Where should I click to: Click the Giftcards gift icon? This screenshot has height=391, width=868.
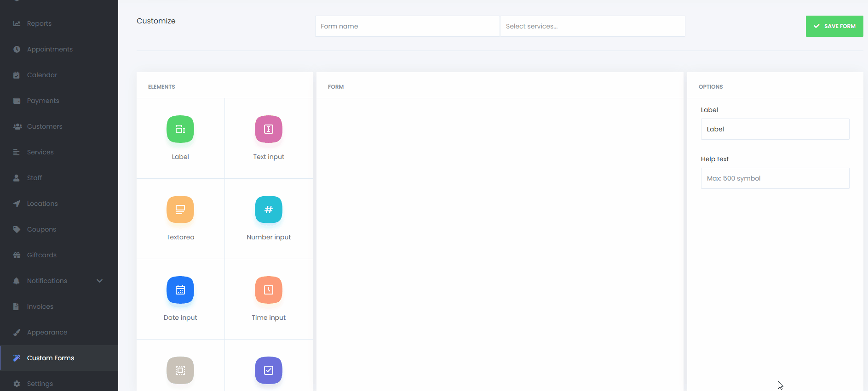[x=17, y=255]
